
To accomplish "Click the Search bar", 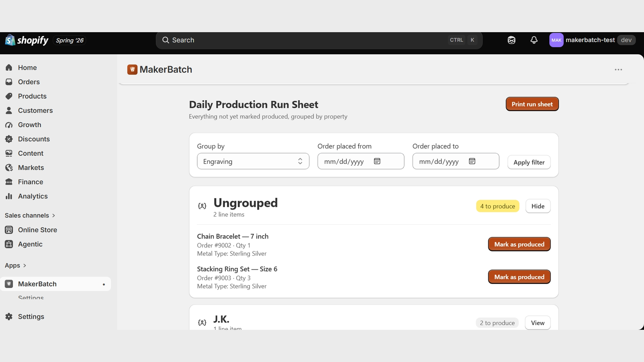I will 319,40.
